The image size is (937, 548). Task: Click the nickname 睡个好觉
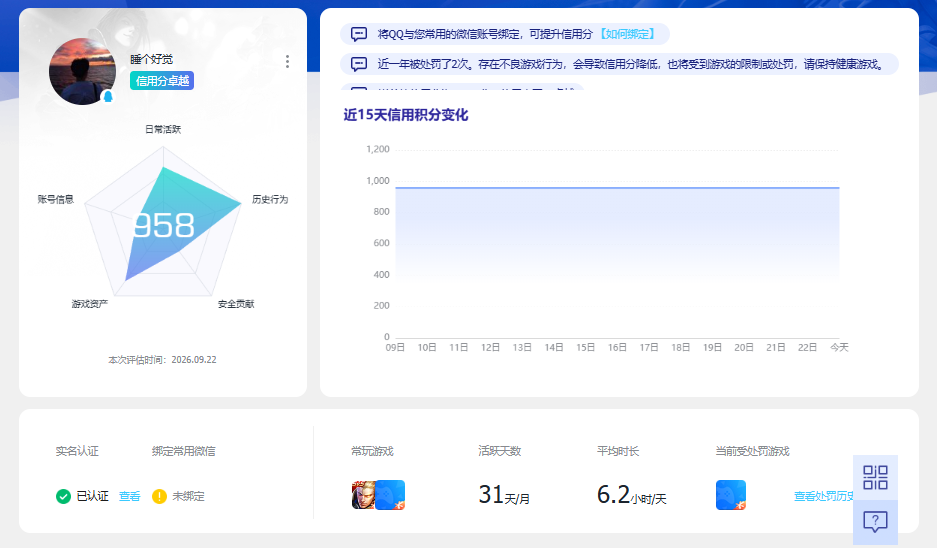pyautogui.click(x=152, y=59)
